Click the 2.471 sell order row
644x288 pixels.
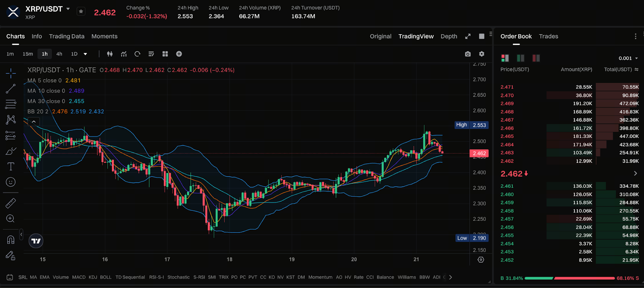click(x=569, y=87)
